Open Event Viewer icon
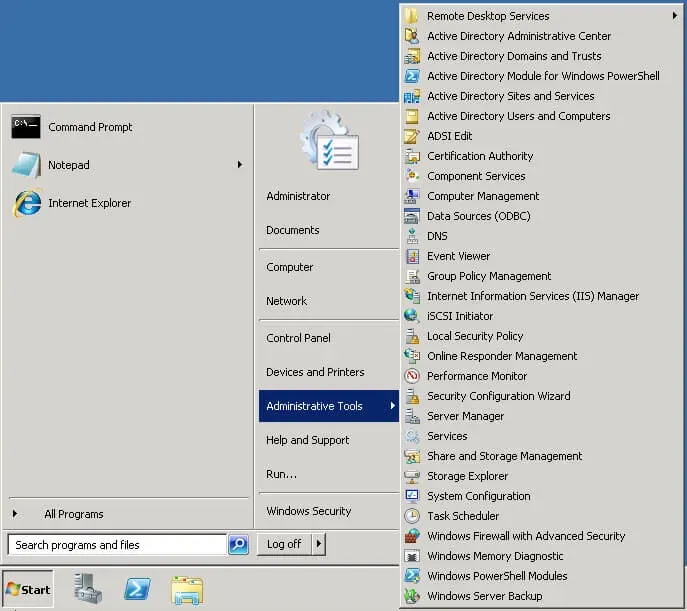 point(412,256)
